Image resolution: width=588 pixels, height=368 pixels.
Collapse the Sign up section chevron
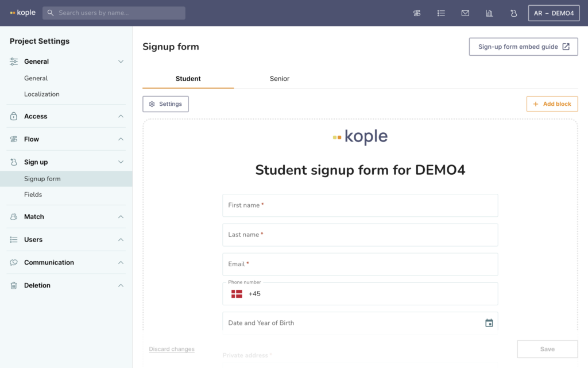121,162
